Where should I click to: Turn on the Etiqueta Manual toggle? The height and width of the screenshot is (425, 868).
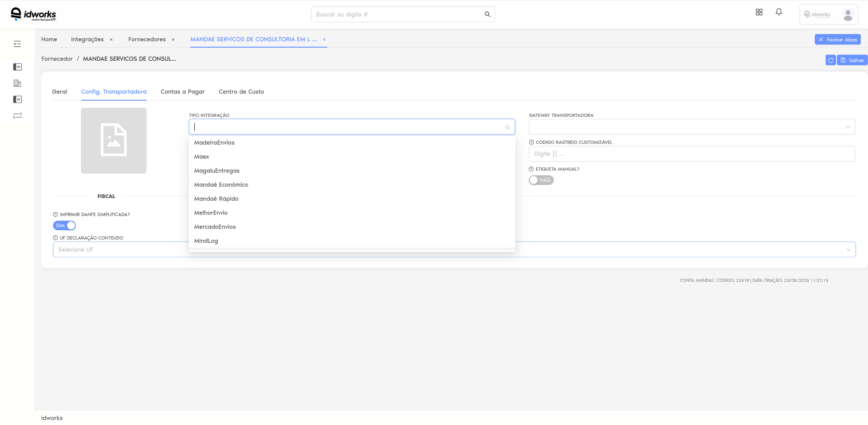click(x=541, y=180)
